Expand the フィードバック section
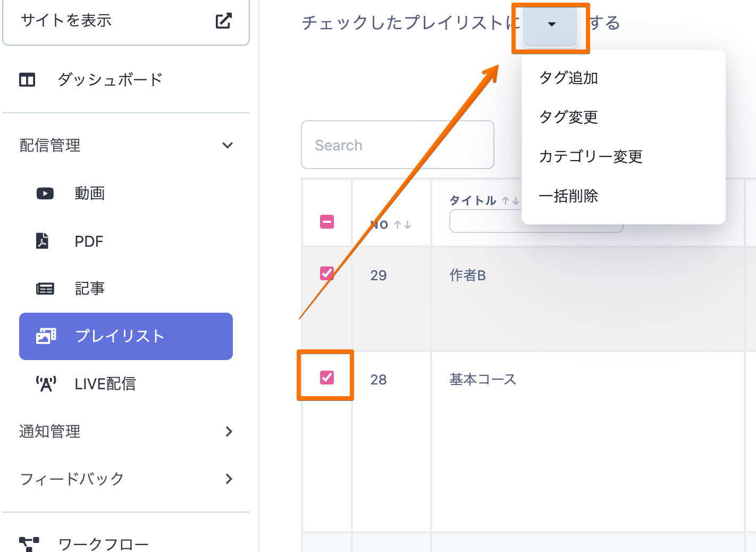 click(x=229, y=479)
